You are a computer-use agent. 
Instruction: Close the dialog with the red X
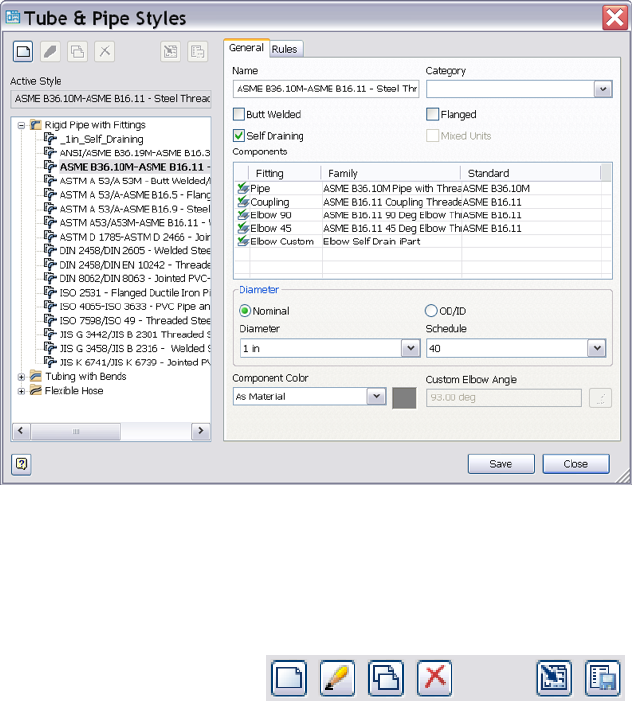(615, 17)
